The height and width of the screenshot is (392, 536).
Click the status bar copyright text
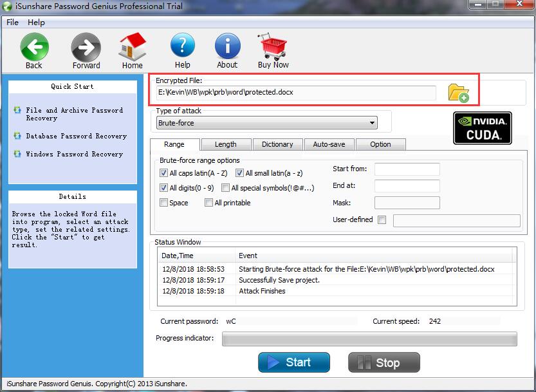[97, 384]
